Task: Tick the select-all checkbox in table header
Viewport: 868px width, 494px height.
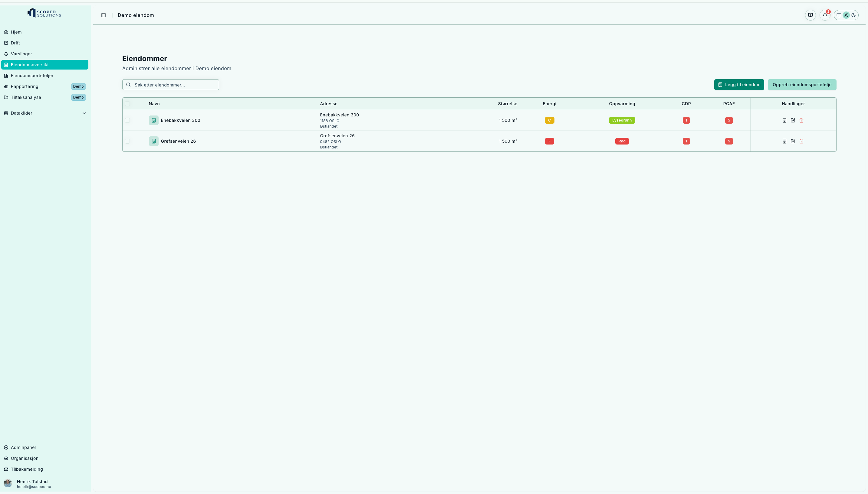Action: click(127, 104)
